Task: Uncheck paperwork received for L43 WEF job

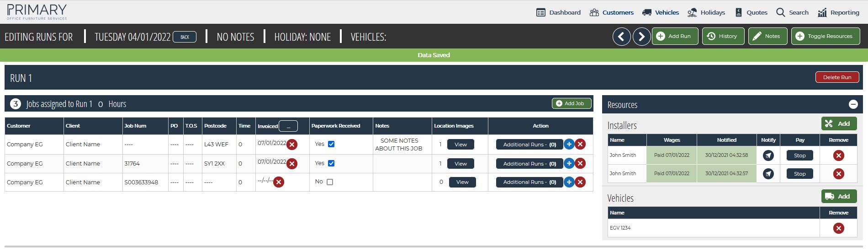Action: click(x=331, y=144)
